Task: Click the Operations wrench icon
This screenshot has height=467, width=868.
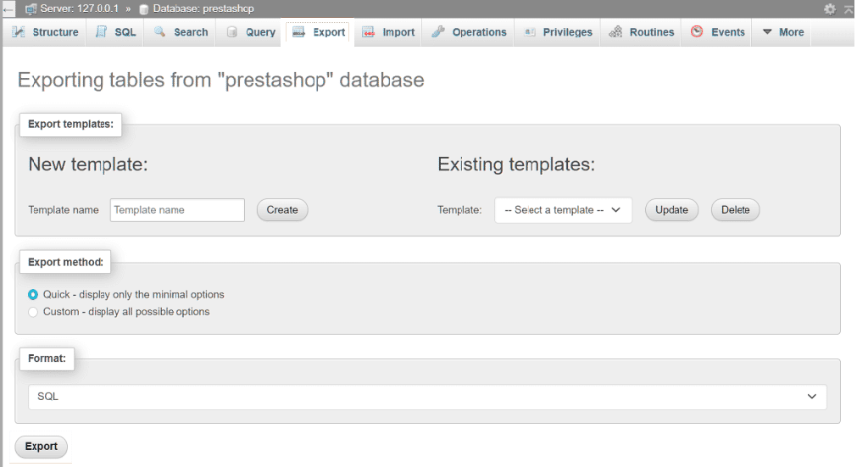Action: click(x=438, y=32)
